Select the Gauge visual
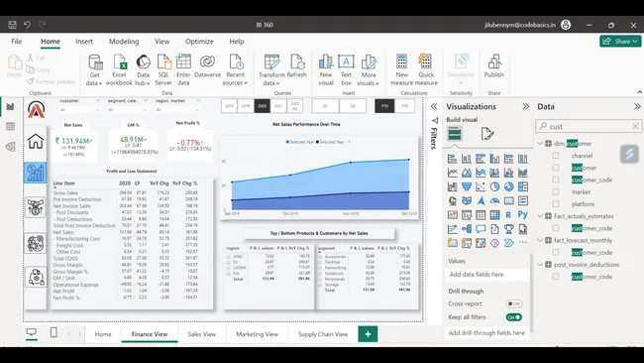This screenshot has width=644, height=363. click(494, 200)
